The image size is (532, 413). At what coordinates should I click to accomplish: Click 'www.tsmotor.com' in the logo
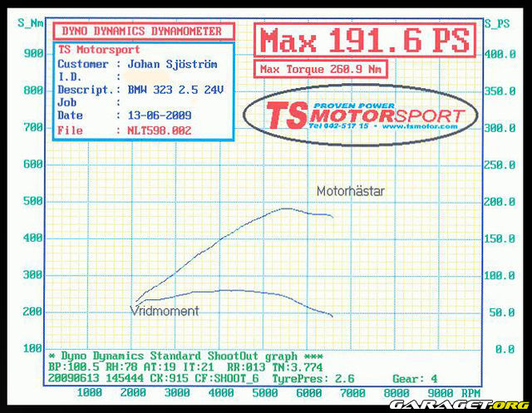[420, 126]
